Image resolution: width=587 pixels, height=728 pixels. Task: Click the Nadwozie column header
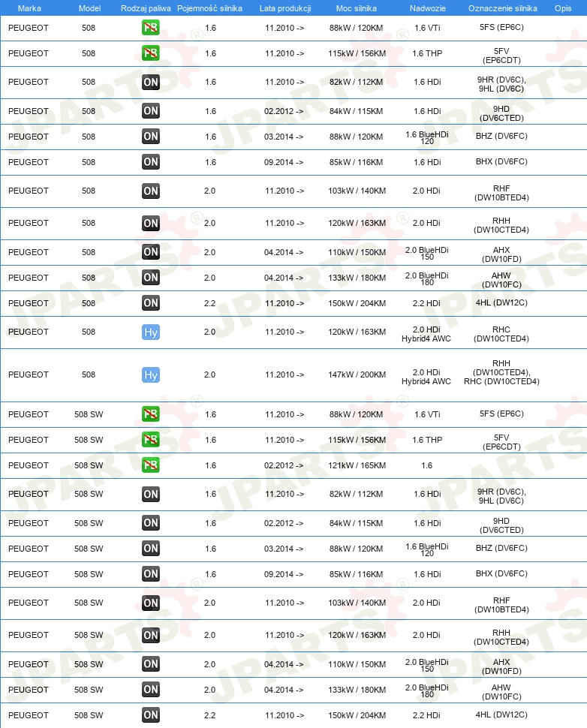pos(427,8)
